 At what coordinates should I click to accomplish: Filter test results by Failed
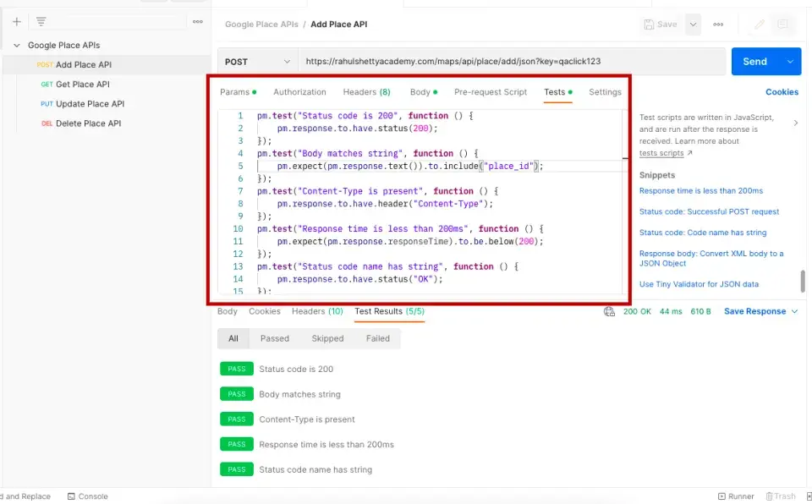[377, 339]
